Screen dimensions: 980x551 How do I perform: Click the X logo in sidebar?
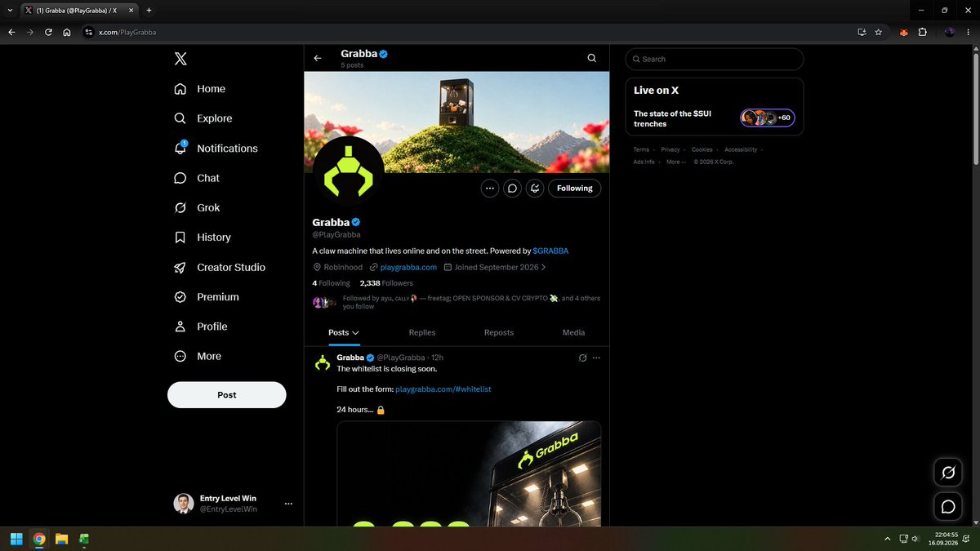180,59
